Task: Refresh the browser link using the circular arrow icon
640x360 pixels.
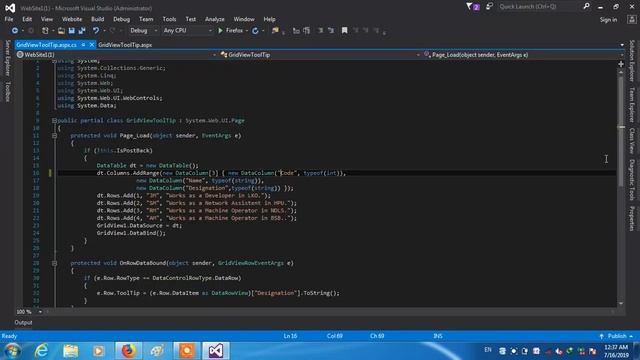Action: point(255,31)
